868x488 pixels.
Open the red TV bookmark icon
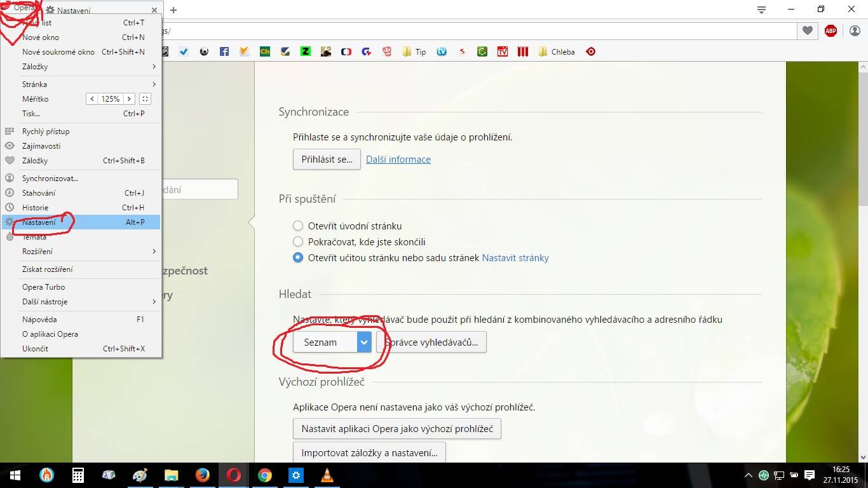click(x=503, y=52)
